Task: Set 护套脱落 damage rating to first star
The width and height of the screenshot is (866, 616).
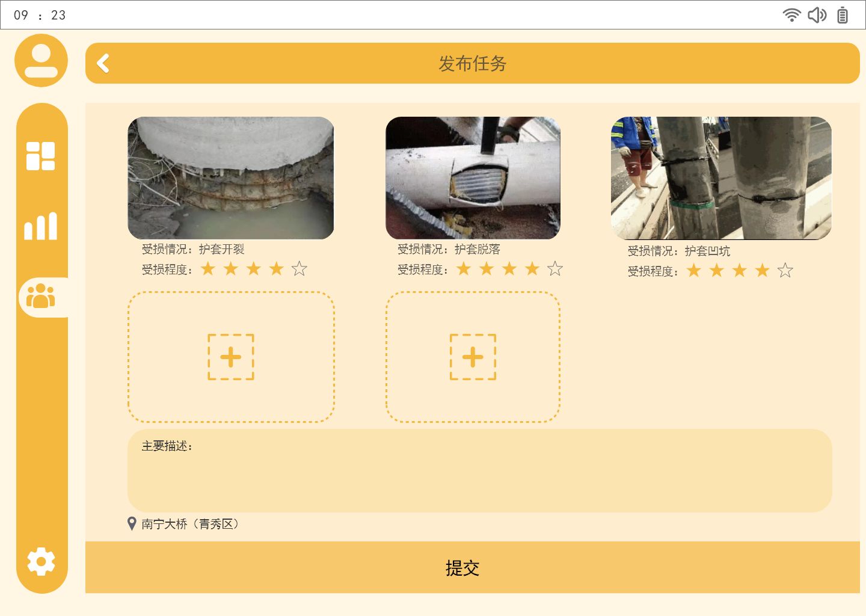Action: 464,269
